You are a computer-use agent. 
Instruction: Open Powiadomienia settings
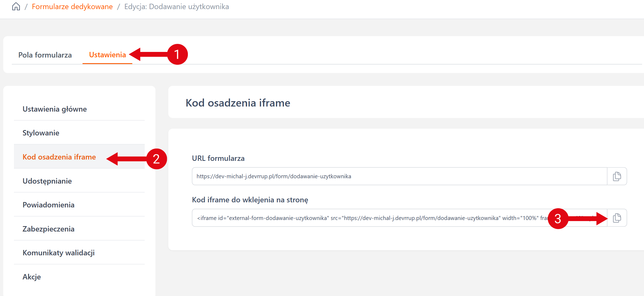pyautogui.click(x=49, y=205)
